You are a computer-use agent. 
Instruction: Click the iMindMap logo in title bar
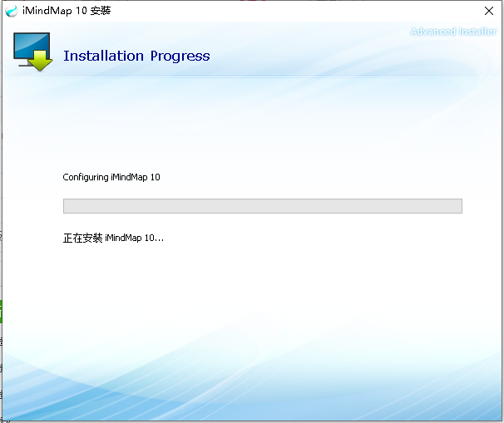click(x=12, y=11)
